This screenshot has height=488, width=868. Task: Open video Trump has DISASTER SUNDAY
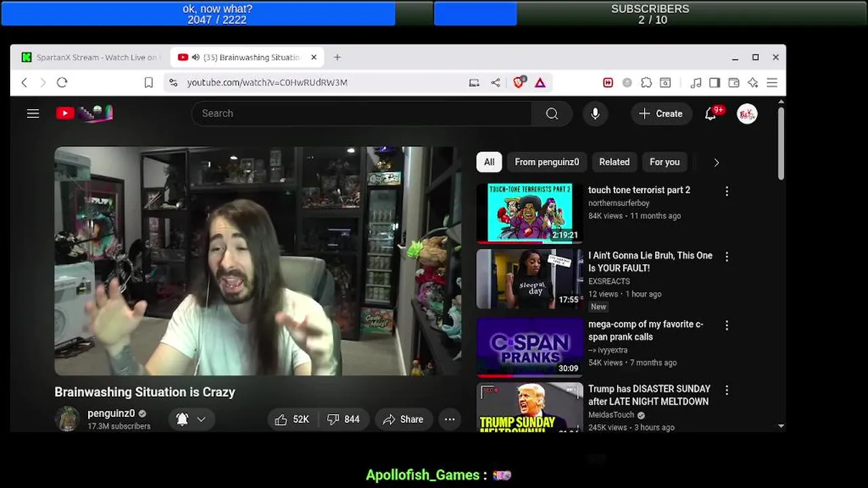coord(649,395)
